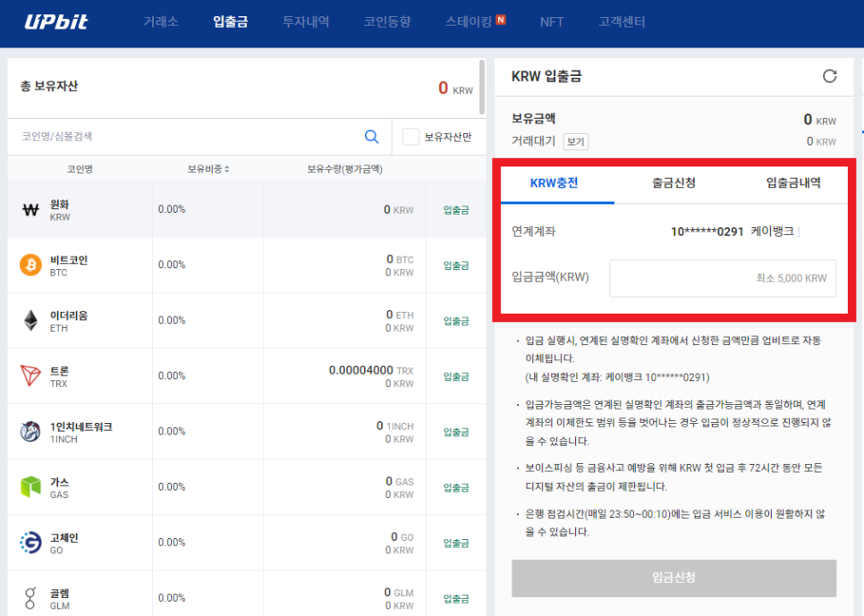Viewport: 864px width, 616px height.
Task: Refresh KRW deposit panel
Action: [829, 76]
